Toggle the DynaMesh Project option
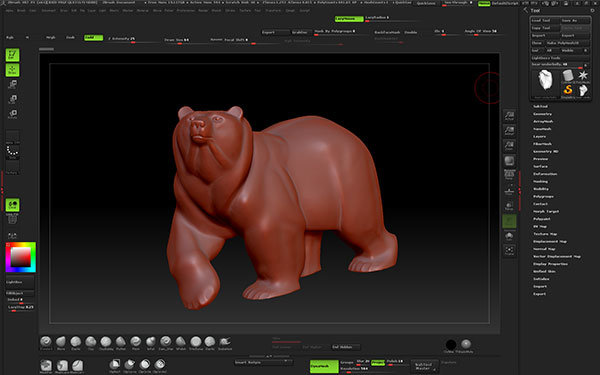Viewport: 600px width, 375px height. tap(378, 362)
